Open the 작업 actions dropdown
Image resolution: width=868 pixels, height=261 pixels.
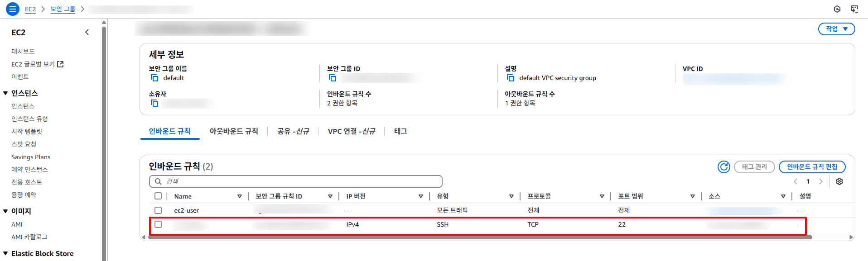[836, 29]
